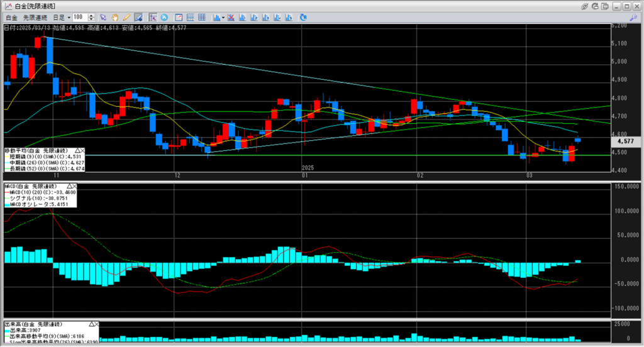
Task: Click the link chain icon in title bar
Action: click(585, 6)
